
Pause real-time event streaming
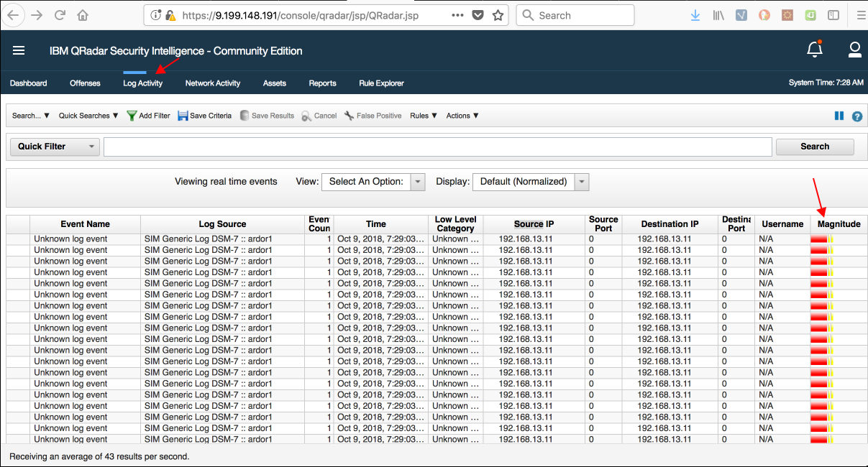click(x=839, y=115)
